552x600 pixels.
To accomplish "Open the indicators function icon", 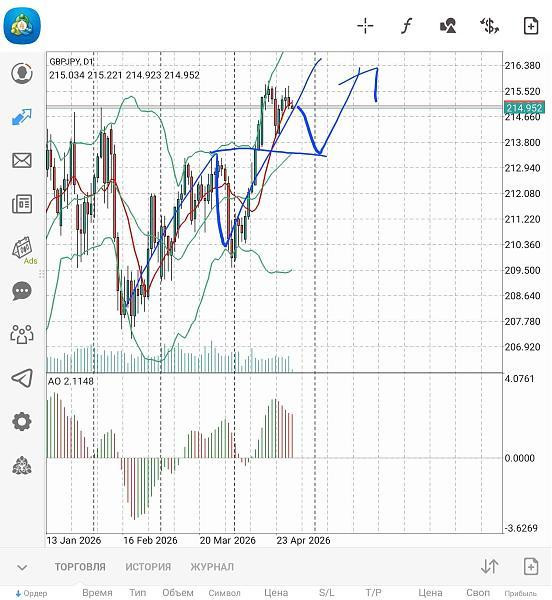I will tap(407, 26).
